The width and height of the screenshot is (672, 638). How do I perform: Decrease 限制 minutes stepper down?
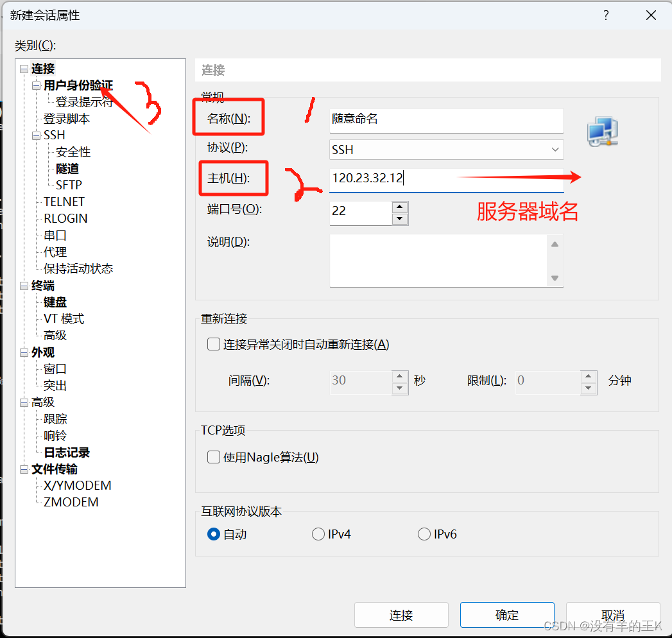(x=589, y=388)
